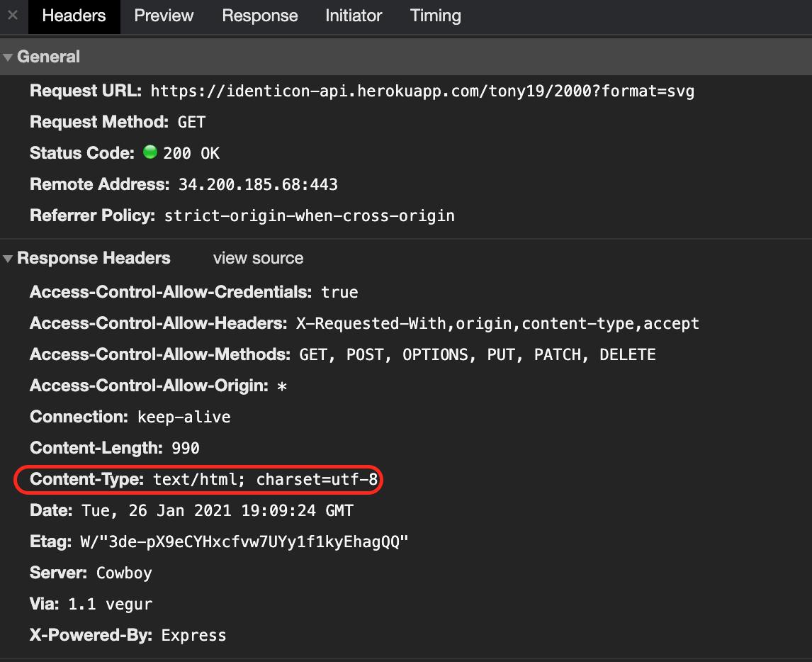The height and width of the screenshot is (662, 812).
Task: Click the X-Powered-By Express value
Action: point(193,634)
